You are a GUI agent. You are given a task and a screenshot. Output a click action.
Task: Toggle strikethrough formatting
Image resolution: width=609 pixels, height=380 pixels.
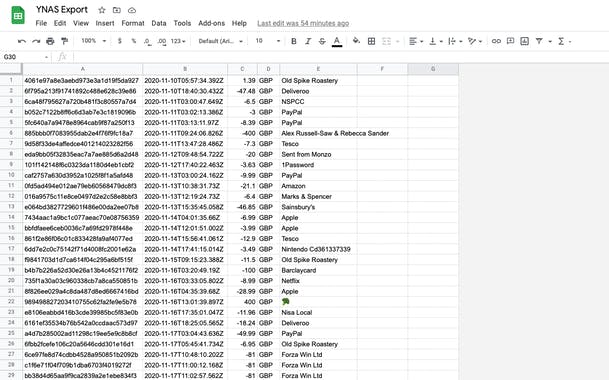[322, 41]
